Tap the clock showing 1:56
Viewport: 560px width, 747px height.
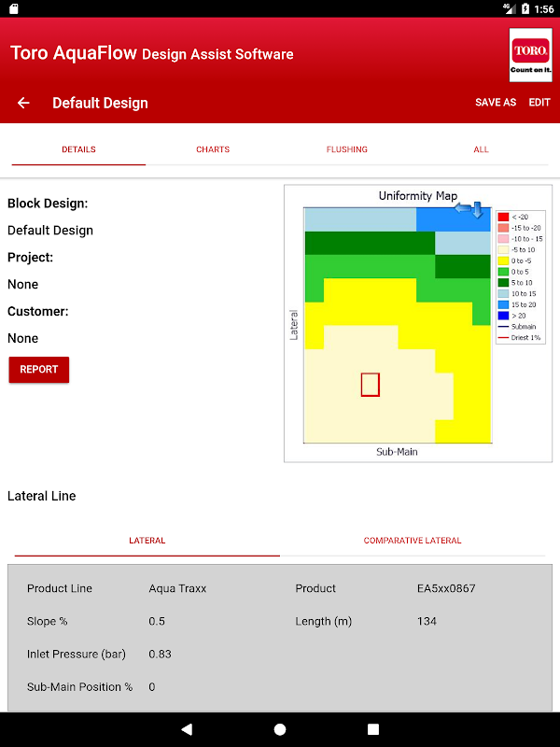(x=544, y=9)
